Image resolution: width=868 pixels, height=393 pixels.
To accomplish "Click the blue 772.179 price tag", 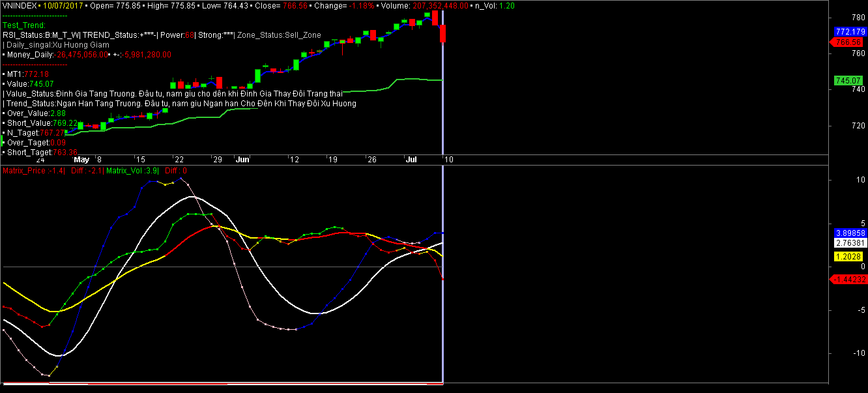I will tap(848, 31).
